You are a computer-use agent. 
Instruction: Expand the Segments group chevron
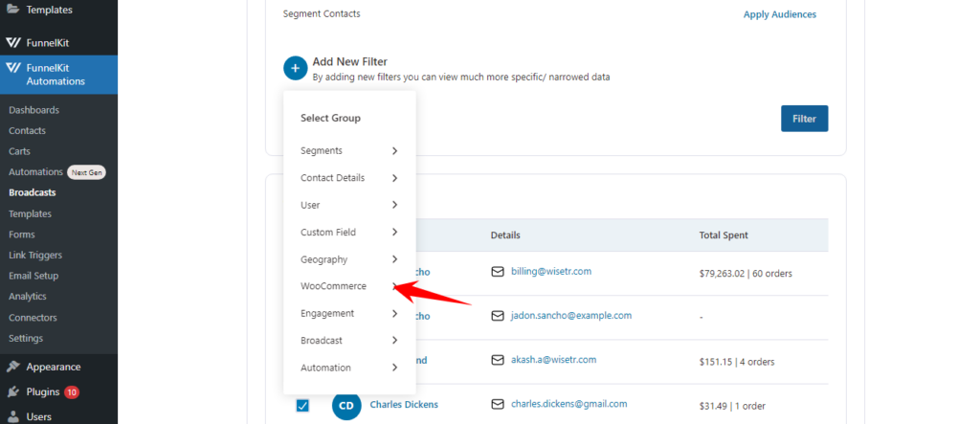(x=394, y=150)
